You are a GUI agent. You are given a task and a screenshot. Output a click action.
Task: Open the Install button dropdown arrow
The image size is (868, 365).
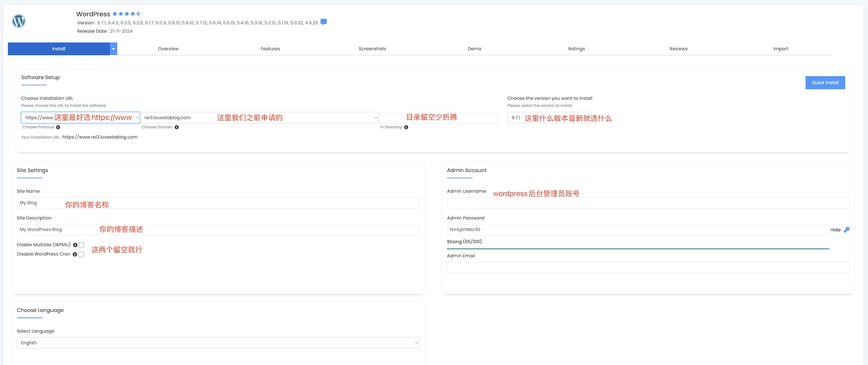tap(114, 49)
